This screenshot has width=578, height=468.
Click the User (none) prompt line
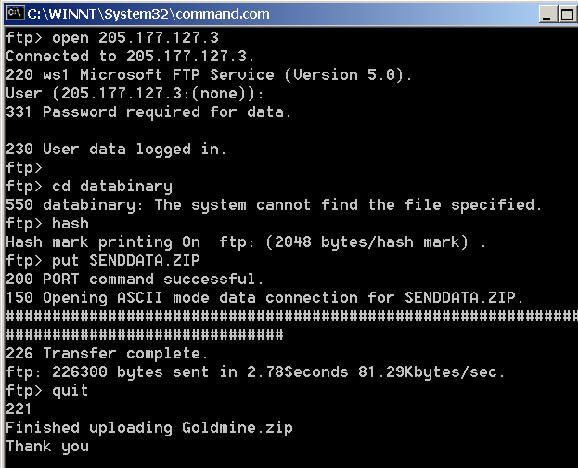[135, 94]
